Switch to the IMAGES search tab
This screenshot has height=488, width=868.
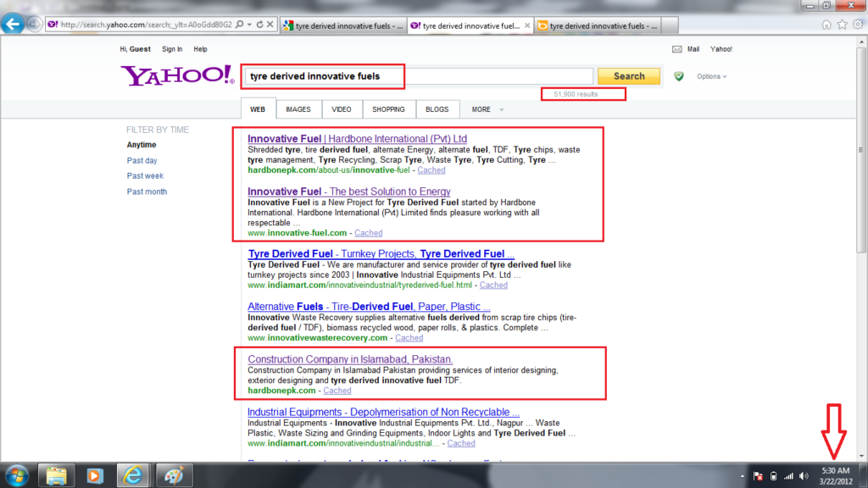pyautogui.click(x=298, y=109)
